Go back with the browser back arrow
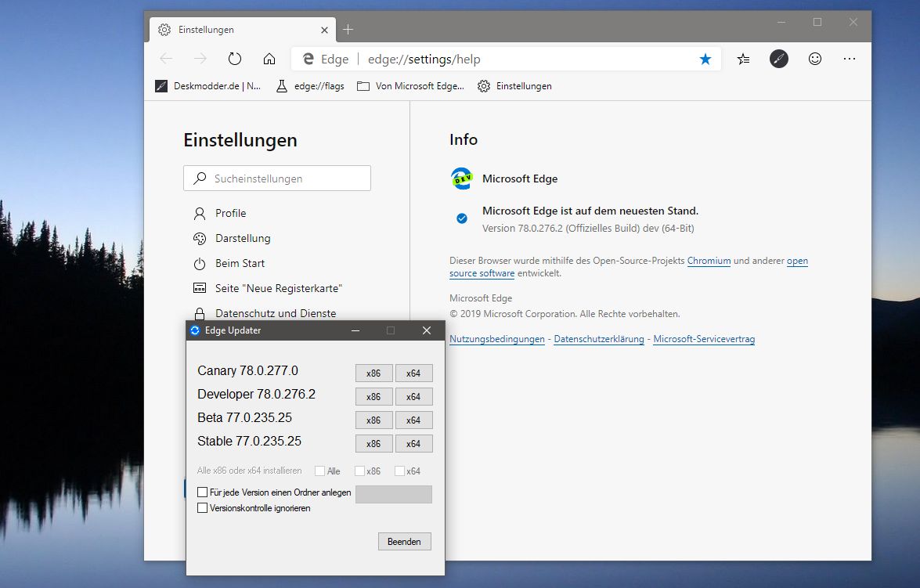Image resolution: width=920 pixels, height=588 pixels. pyautogui.click(x=166, y=59)
